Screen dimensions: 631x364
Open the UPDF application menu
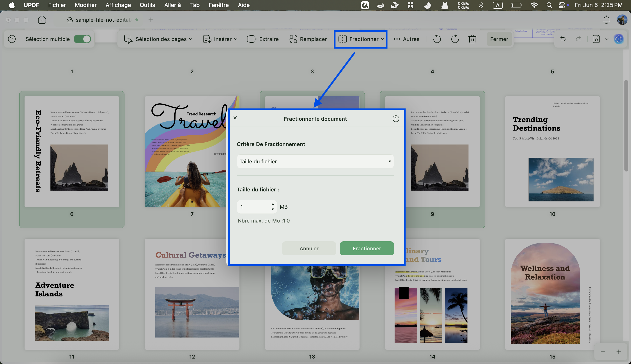pos(32,5)
